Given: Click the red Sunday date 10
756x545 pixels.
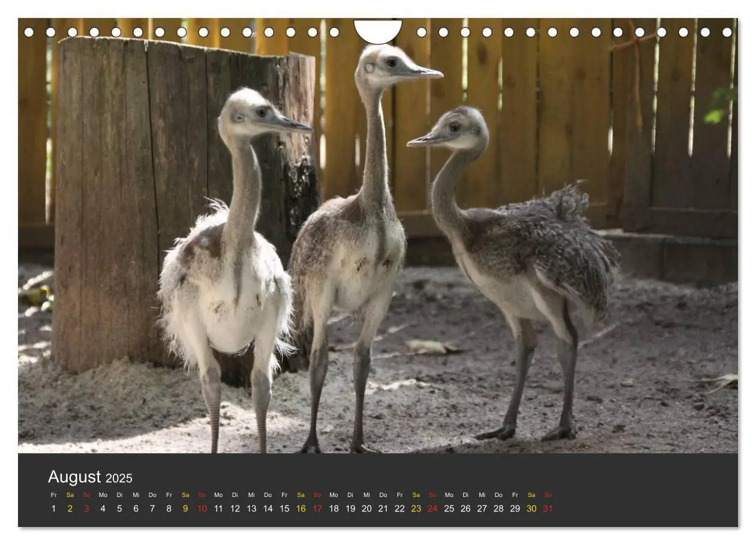Looking at the screenshot, I should pyautogui.click(x=202, y=508).
